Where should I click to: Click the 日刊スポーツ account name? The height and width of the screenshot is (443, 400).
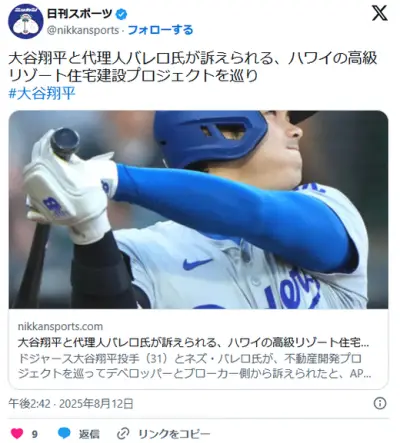pos(79,14)
